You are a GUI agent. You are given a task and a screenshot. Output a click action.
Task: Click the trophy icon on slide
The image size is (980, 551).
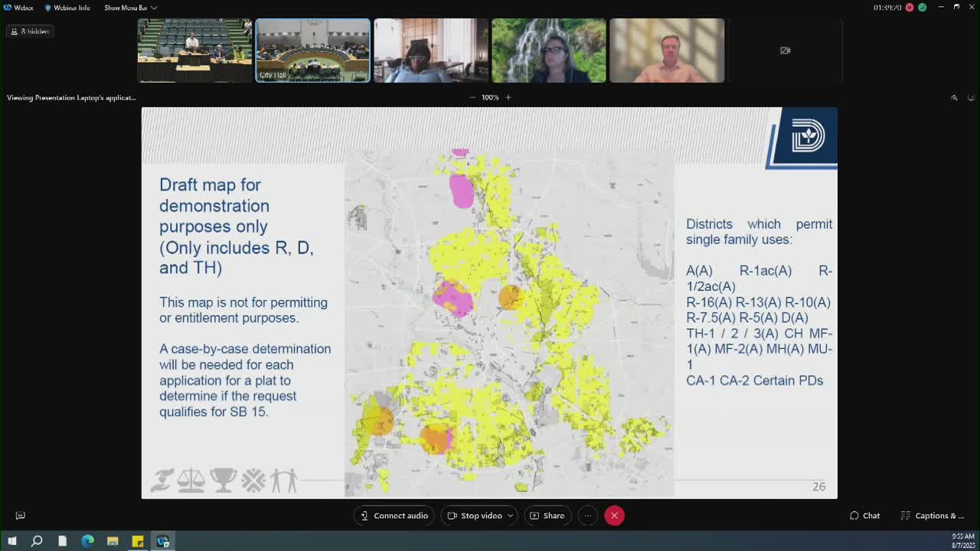click(223, 481)
